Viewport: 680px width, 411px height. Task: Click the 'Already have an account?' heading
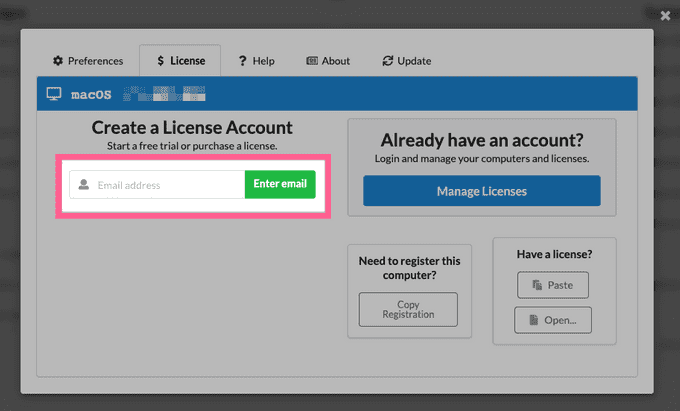coord(482,140)
